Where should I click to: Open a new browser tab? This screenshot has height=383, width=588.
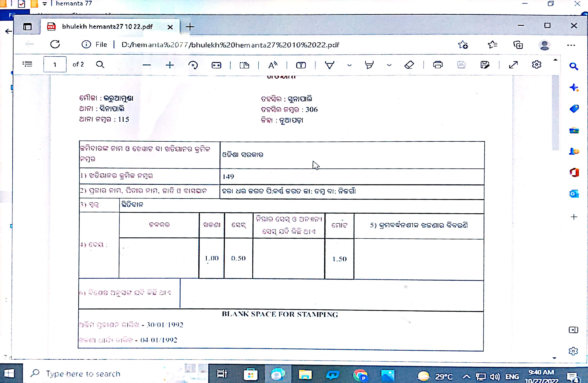[x=190, y=27]
